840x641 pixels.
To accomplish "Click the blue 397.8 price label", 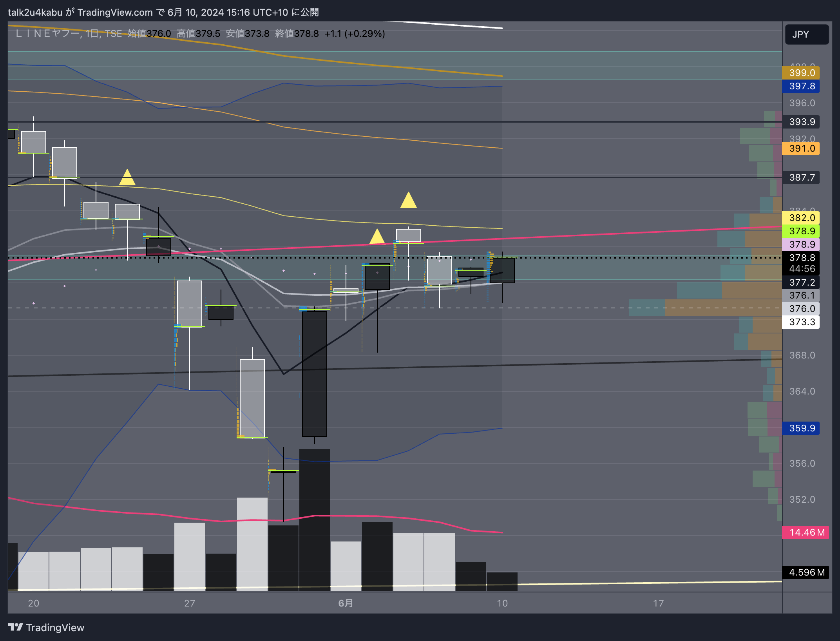I will click(801, 86).
